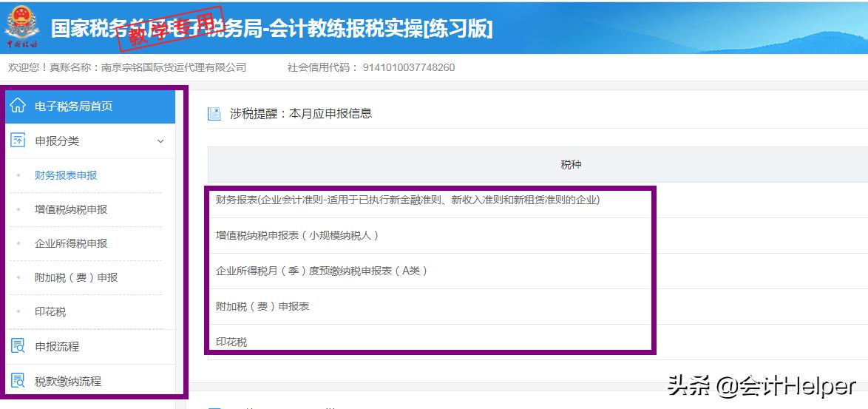Select 企业所得税申报 in sidebar
The image size is (868, 409).
click(x=71, y=243)
